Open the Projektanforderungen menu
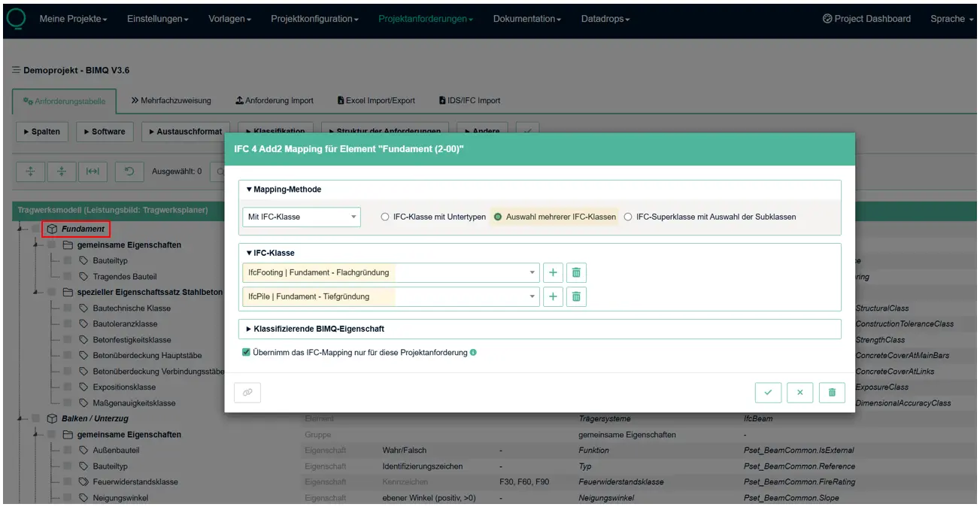980x507 pixels. coord(425,19)
